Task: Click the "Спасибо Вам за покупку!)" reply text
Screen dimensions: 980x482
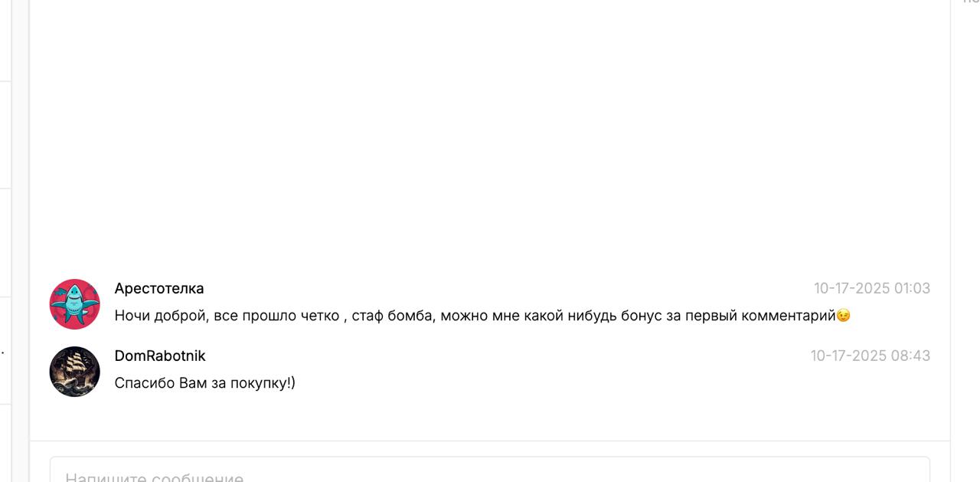Action: (204, 382)
